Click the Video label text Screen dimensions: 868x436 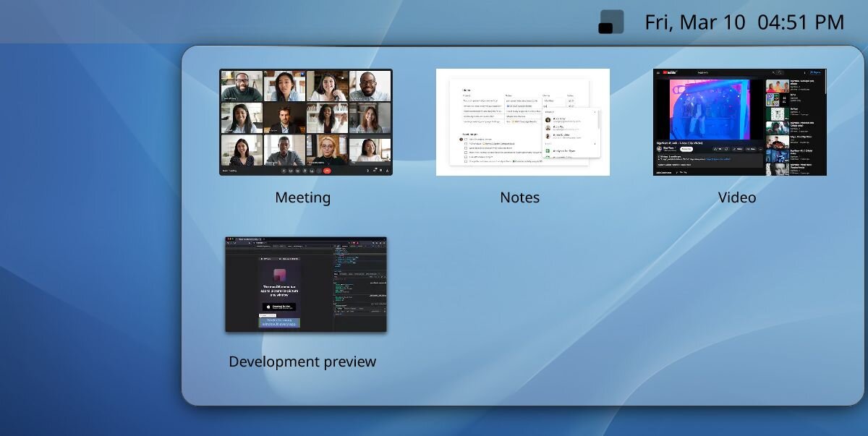coord(737,197)
